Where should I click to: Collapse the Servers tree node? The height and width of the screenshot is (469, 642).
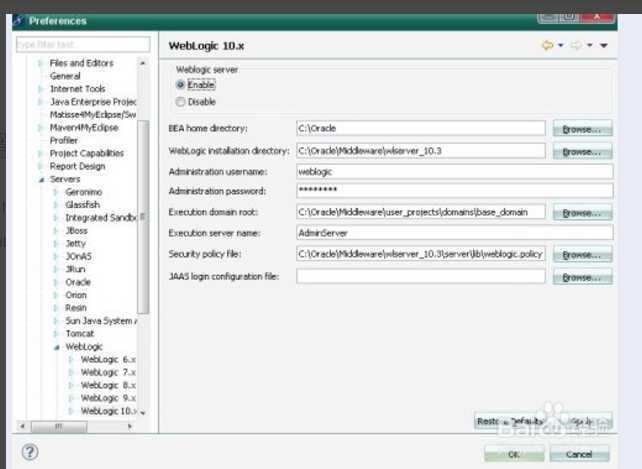point(41,179)
